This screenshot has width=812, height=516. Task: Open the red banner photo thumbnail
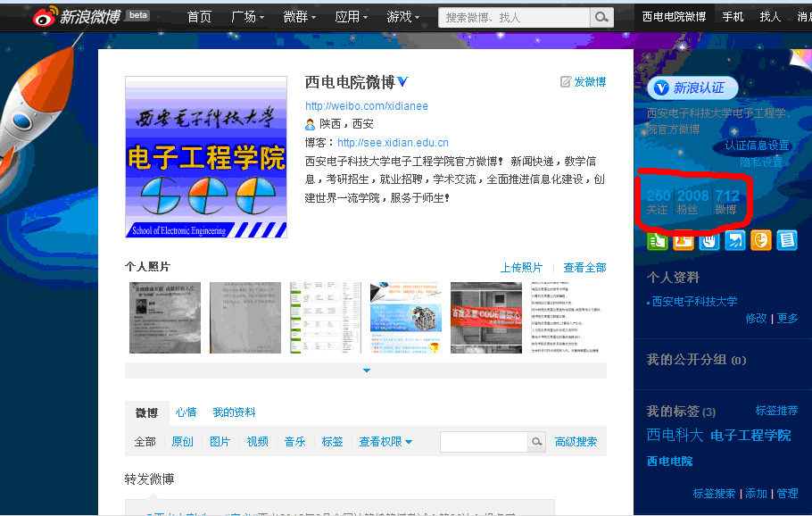pyautogui.click(x=486, y=318)
